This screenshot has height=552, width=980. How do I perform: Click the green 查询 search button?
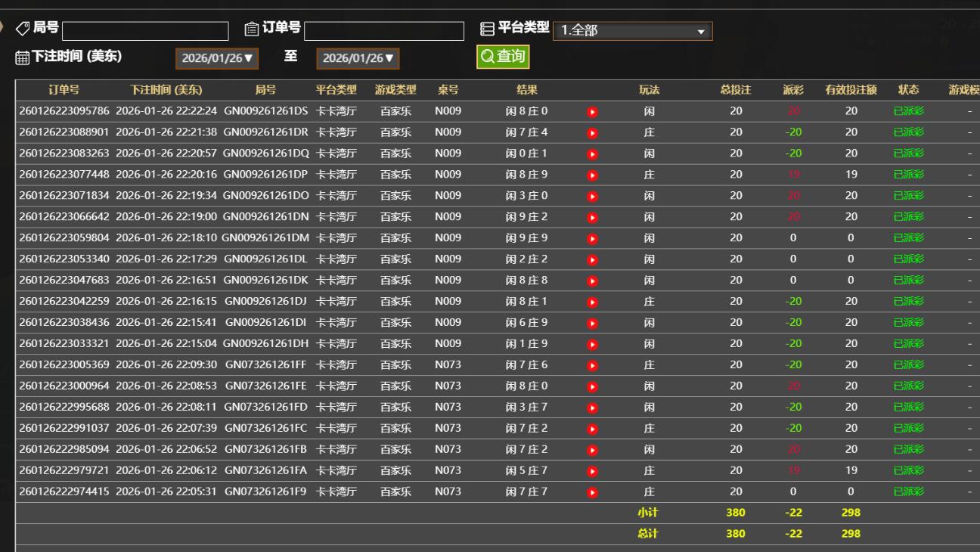click(x=502, y=57)
